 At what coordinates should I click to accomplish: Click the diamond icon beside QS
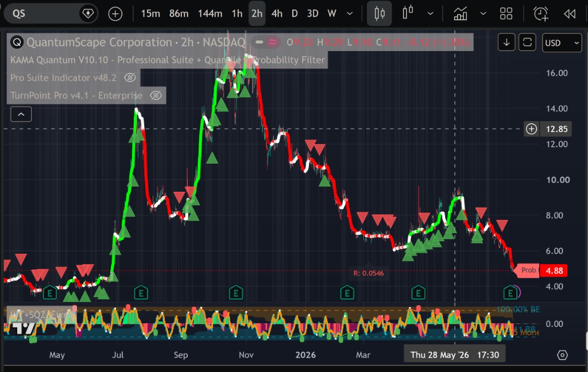click(x=88, y=14)
